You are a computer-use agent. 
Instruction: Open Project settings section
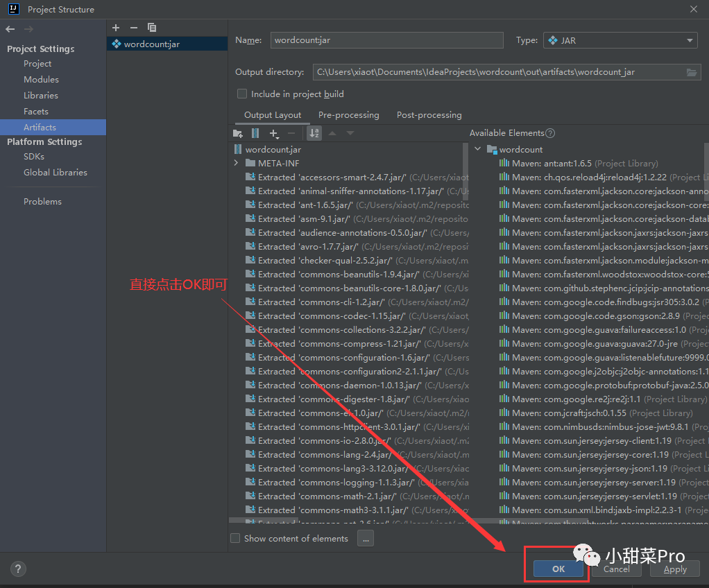tap(37, 64)
